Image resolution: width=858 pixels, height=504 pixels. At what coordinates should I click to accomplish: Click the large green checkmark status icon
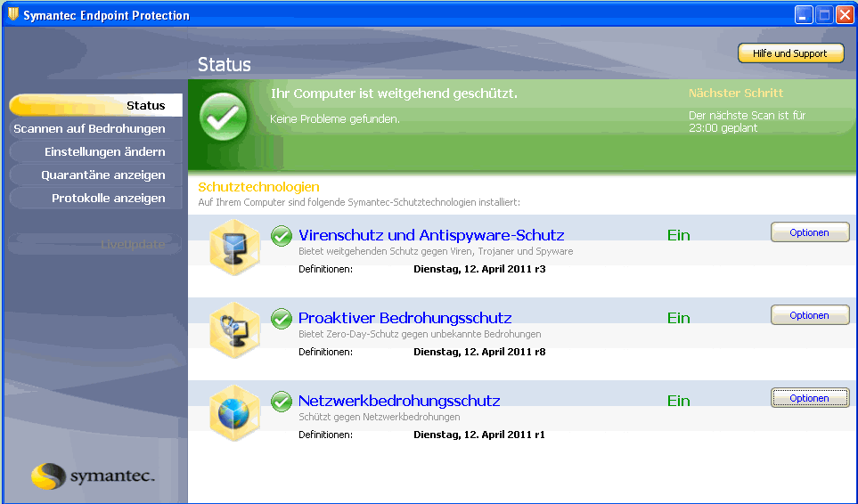[224, 117]
